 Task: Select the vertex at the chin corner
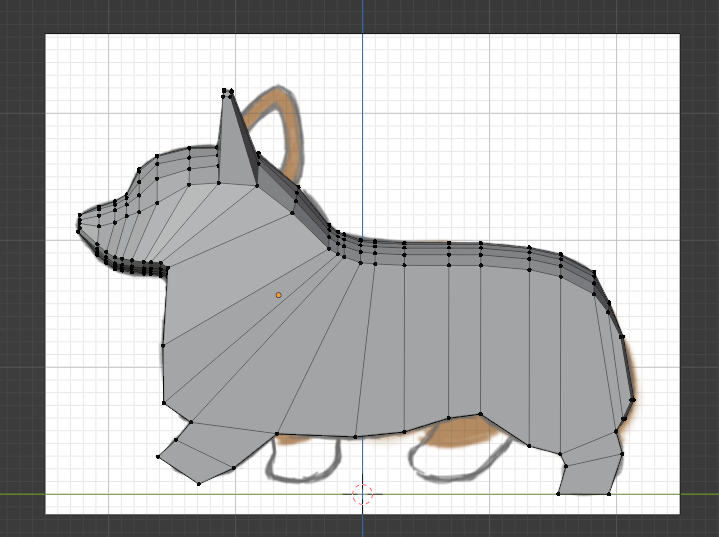[165, 267]
